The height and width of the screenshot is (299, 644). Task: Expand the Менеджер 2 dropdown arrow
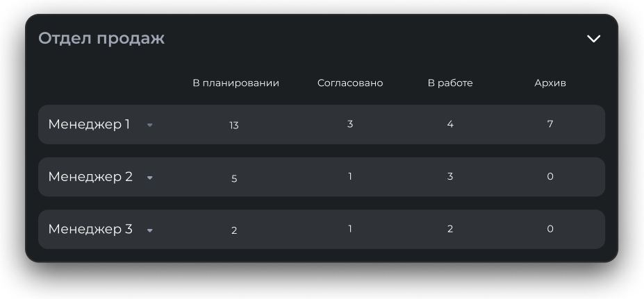[149, 178]
